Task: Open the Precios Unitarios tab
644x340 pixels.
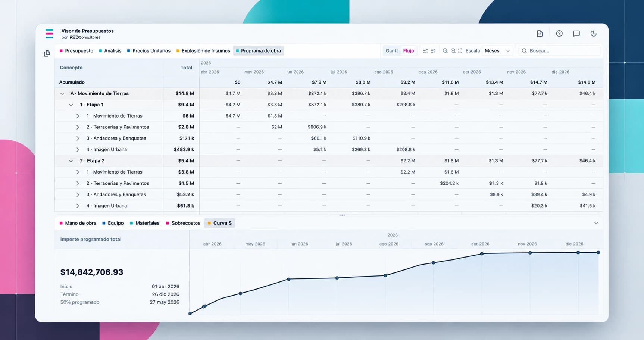Action: point(149,51)
